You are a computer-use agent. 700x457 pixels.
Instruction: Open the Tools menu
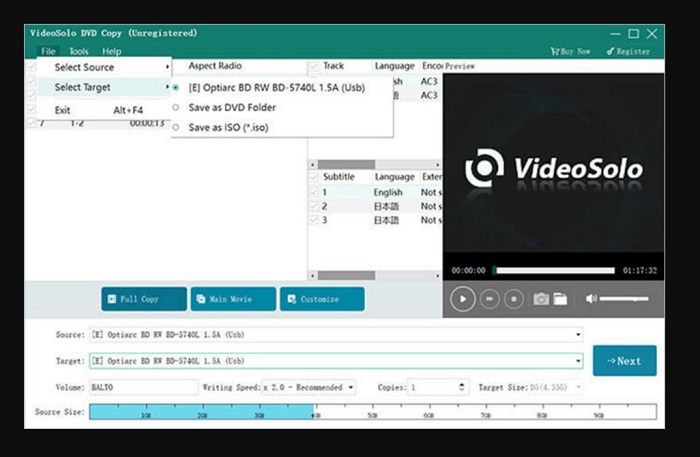(x=79, y=51)
